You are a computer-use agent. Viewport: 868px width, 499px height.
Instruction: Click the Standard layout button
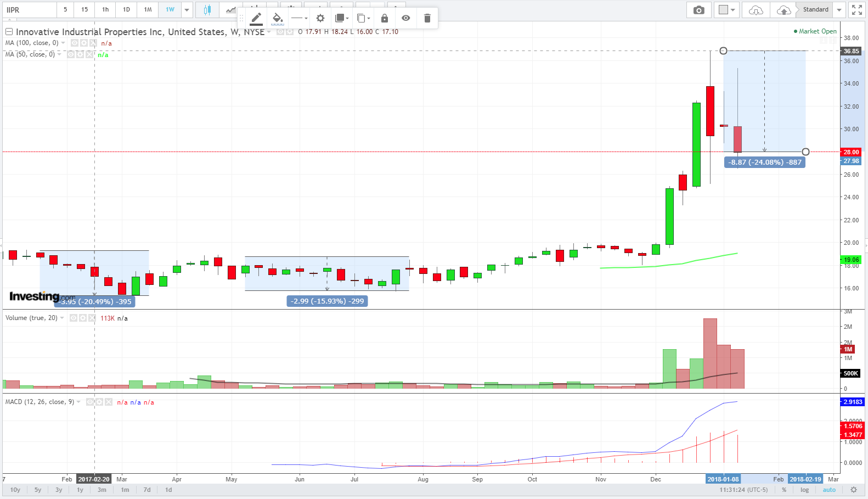[x=815, y=10]
